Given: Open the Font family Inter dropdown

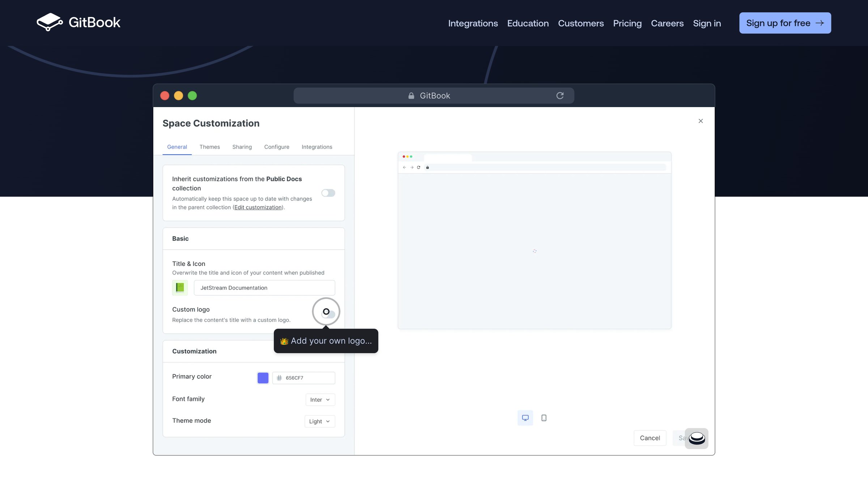Looking at the screenshot, I should click(320, 399).
